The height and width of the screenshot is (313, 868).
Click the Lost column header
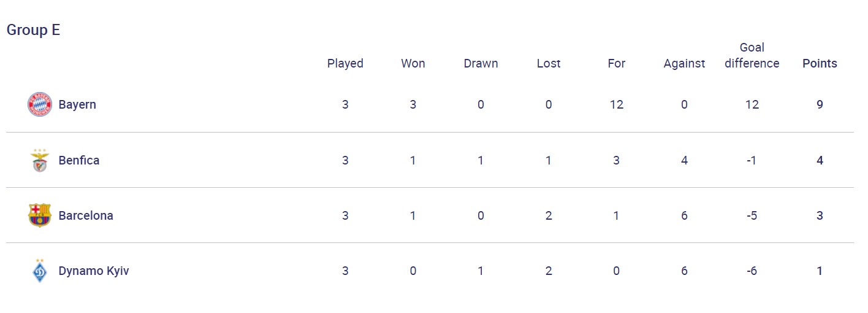(549, 63)
